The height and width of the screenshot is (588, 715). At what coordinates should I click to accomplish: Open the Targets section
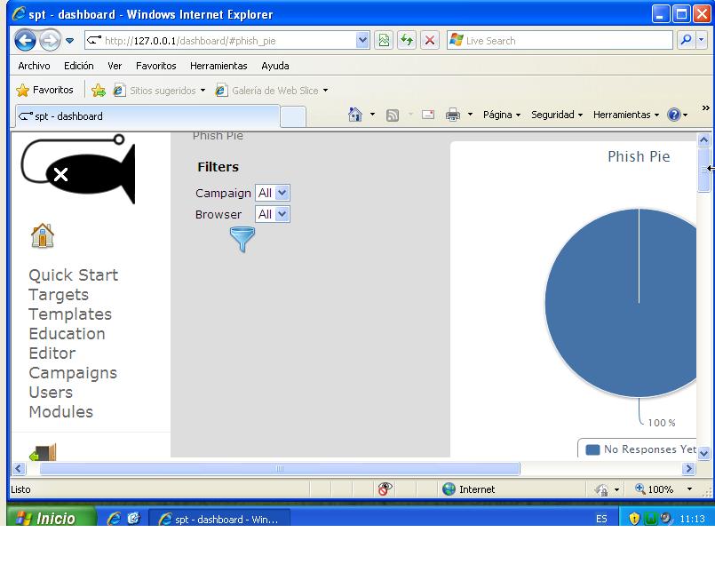[x=59, y=295]
